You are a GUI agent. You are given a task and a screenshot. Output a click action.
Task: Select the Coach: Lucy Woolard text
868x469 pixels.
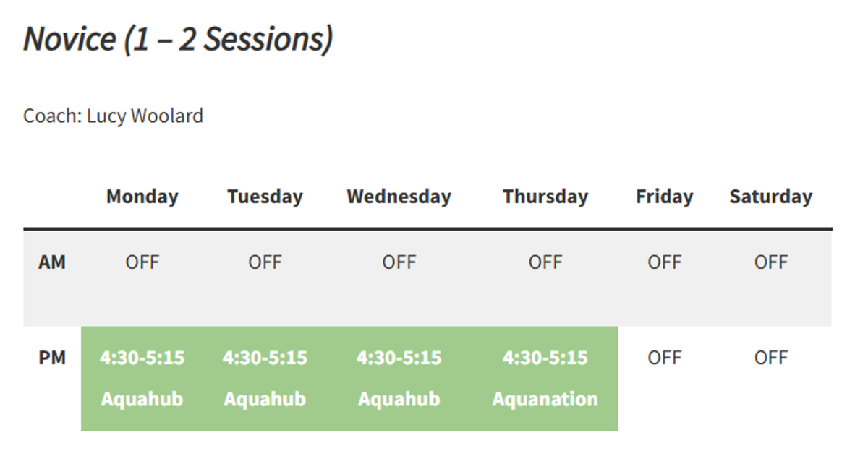[x=113, y=116]
